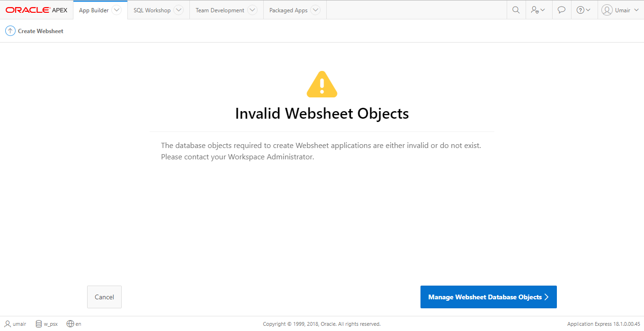Expand the Team Development dropdown arrow
644x331 pixels.
pyautogui.click(x=252, y=10)
